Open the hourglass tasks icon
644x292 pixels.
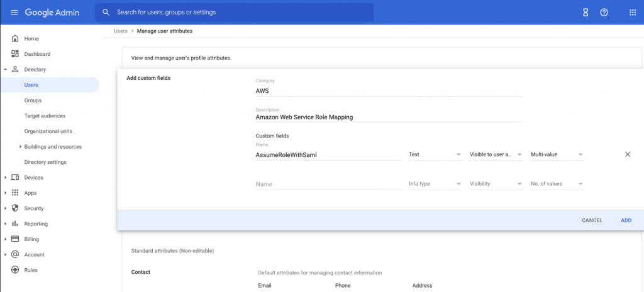586,13
